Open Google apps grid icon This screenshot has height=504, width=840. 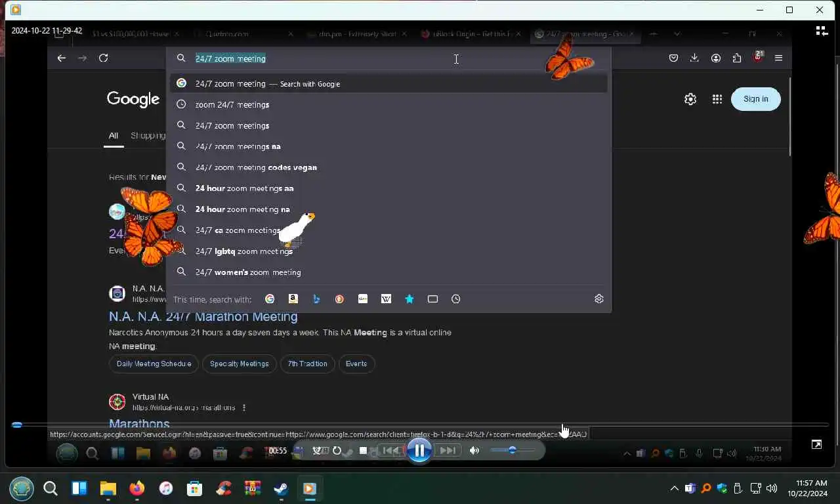[x=717, y=99]
